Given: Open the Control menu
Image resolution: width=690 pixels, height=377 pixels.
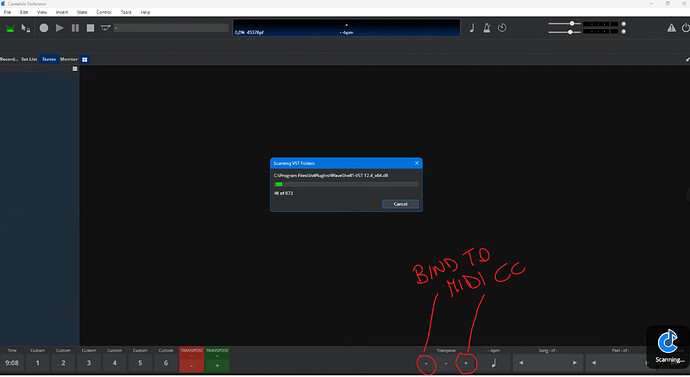Looking at the screenshot, I should [x=104, y=12].
